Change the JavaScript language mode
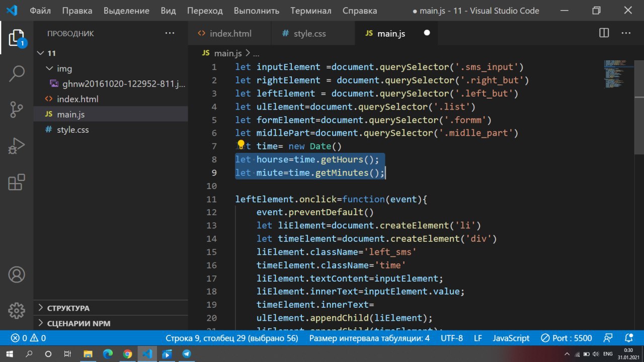 pyautogui.click(x=511, y=338)
